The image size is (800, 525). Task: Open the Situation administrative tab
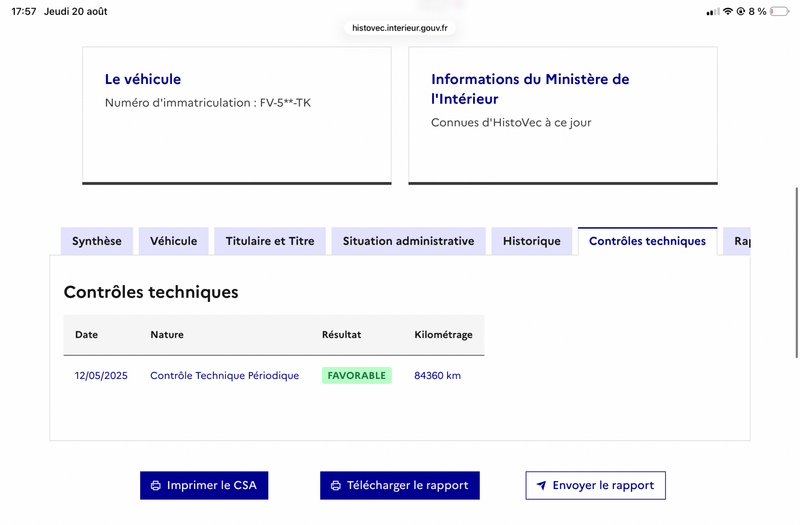pyautogui.click(x=409, y=241)
